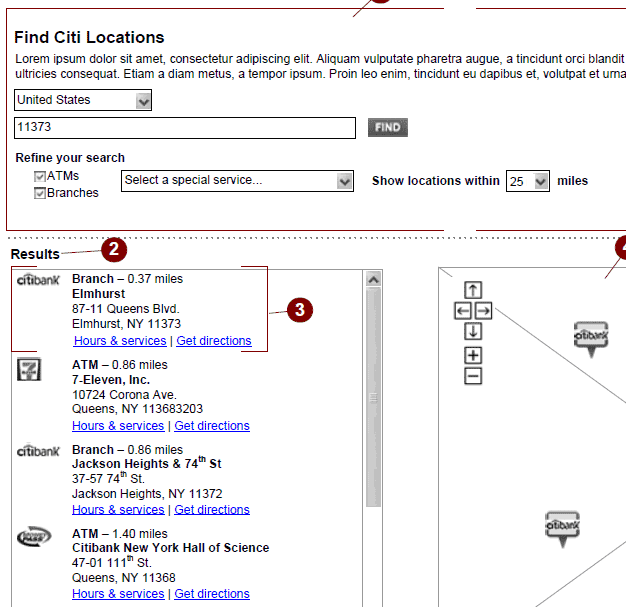The image size is (626, 607).
Task: Click the 'Queens, NY 11368' line
Action: pos(124,578)
